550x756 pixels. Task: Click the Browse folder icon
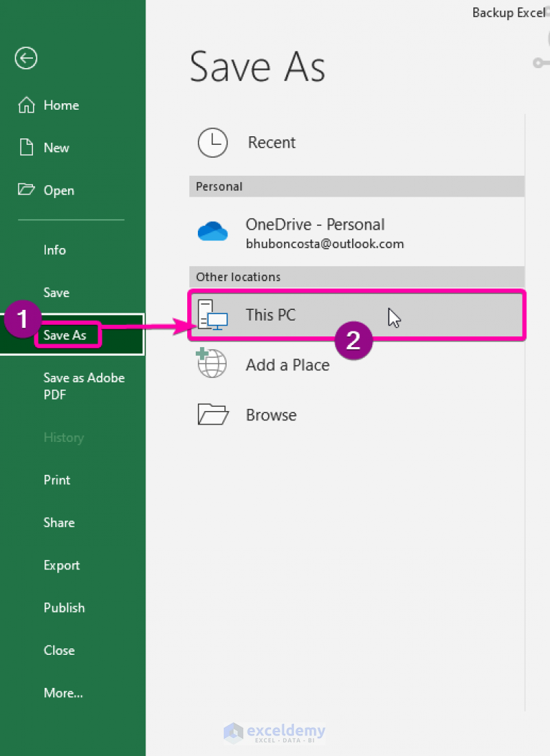(x=213, y=414)
